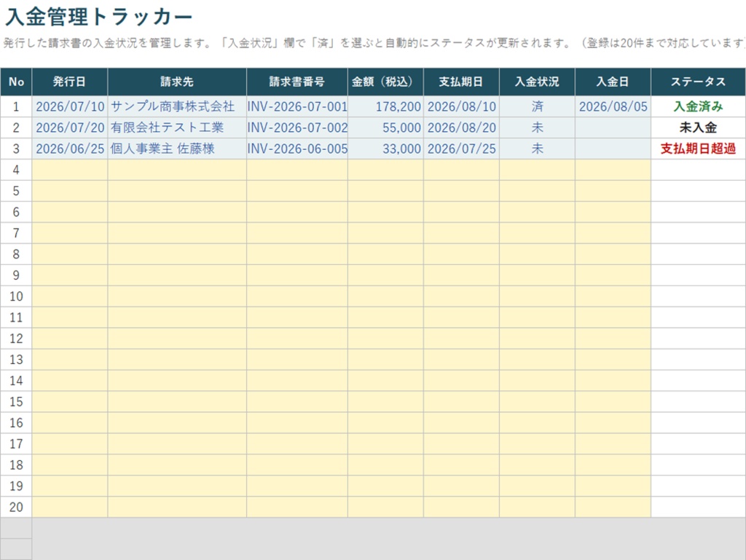This screenshot has height=560, width=746.
Task: Click the 入金管理トラッカー title
Action: point(98,17)
